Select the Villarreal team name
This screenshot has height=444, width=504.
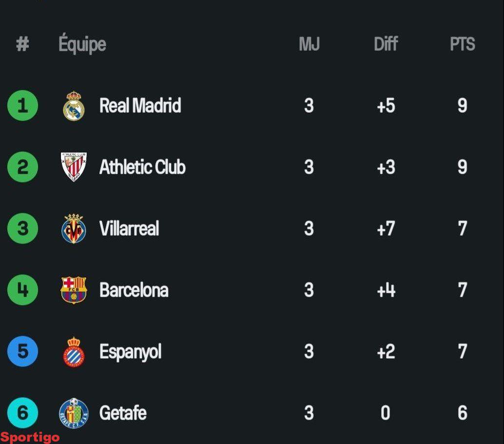129,229
